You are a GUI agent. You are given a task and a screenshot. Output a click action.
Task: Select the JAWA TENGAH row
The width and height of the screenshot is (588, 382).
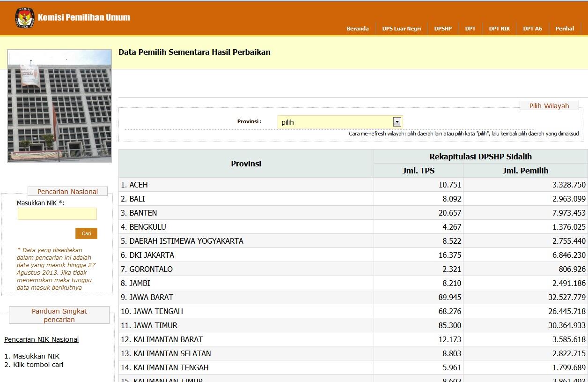pos(353,311)
